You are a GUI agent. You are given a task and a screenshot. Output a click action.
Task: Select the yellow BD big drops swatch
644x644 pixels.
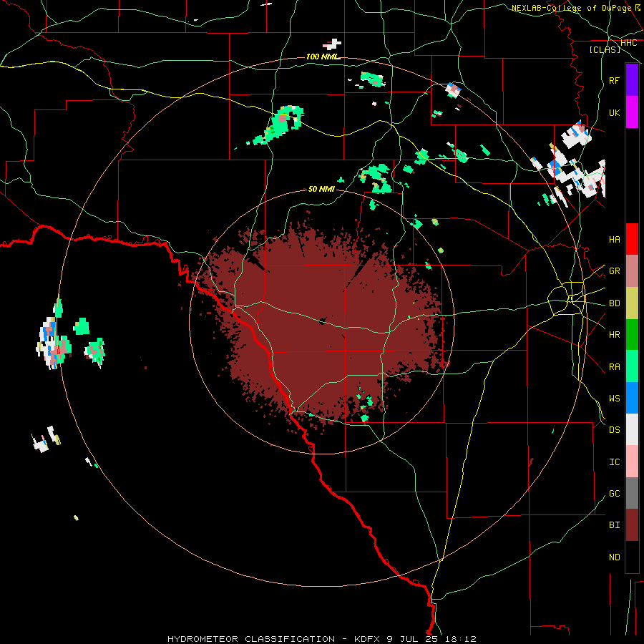632,303
